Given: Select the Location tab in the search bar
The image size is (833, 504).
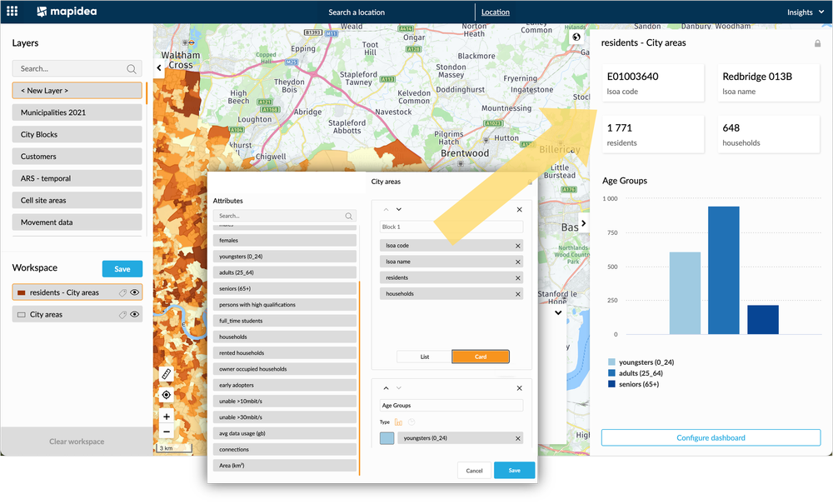Looking at the screenshot, I should click(496, 12).
